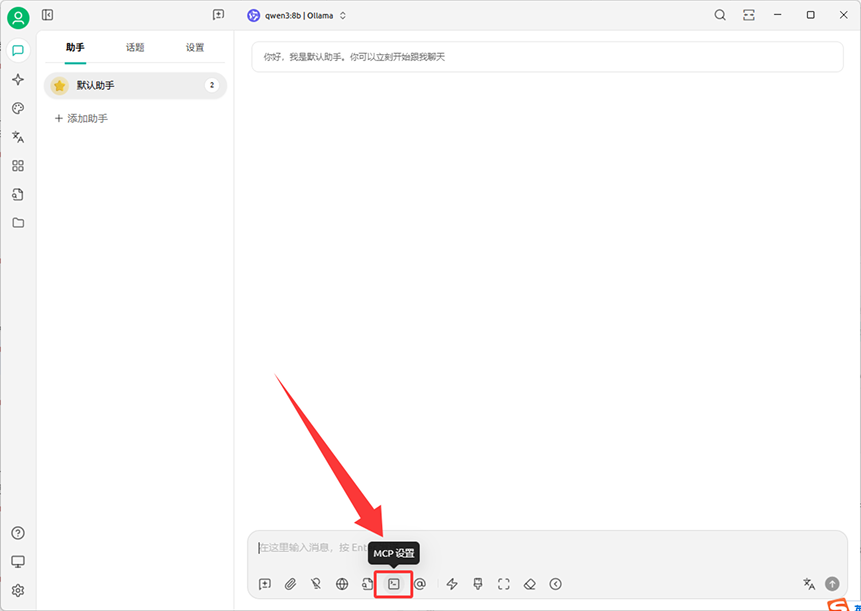This screenshot has width=861, height=611.
Task: Switch to the 话题 tab
Action: coord(135,47)
